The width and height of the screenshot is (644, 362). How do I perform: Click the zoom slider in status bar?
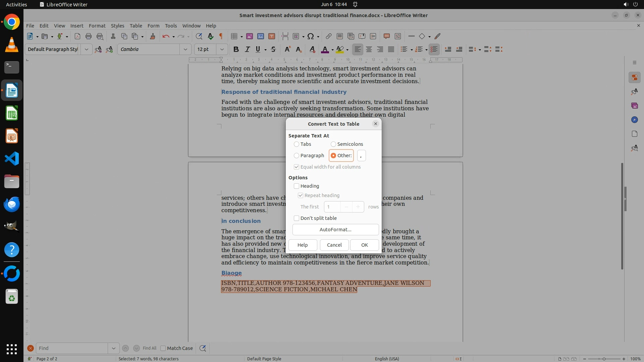[x=604, y=359]
